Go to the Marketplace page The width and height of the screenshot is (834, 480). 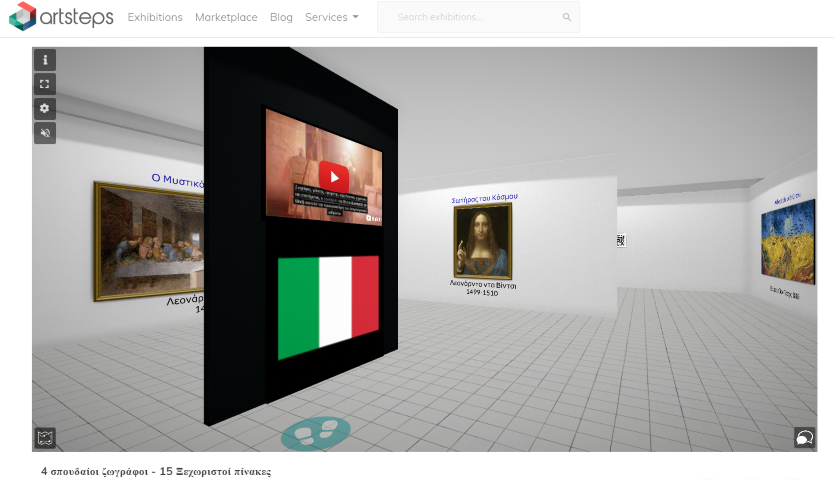(226, 17)
